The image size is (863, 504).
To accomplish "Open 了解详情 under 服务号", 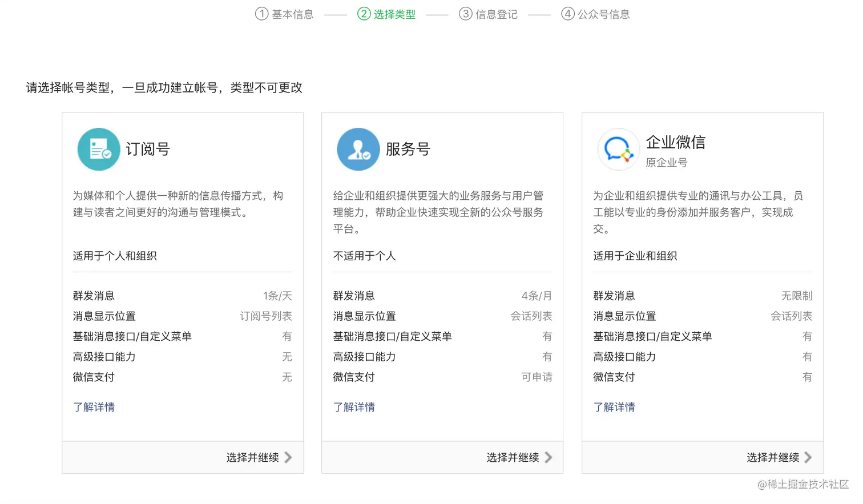I will pos(354,407).
